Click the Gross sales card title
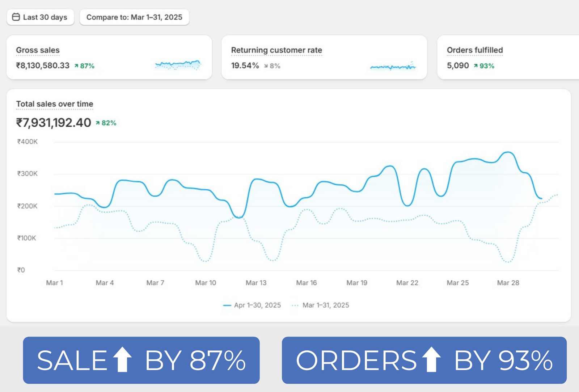The height and width of the screenshot is (392, 579). [38, 50]
